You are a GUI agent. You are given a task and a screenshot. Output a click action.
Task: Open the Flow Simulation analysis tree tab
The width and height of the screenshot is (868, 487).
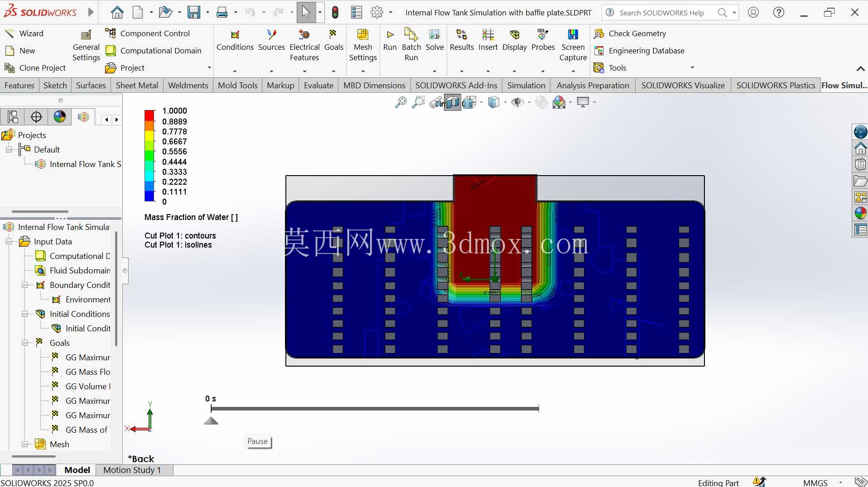click(83, 117)
